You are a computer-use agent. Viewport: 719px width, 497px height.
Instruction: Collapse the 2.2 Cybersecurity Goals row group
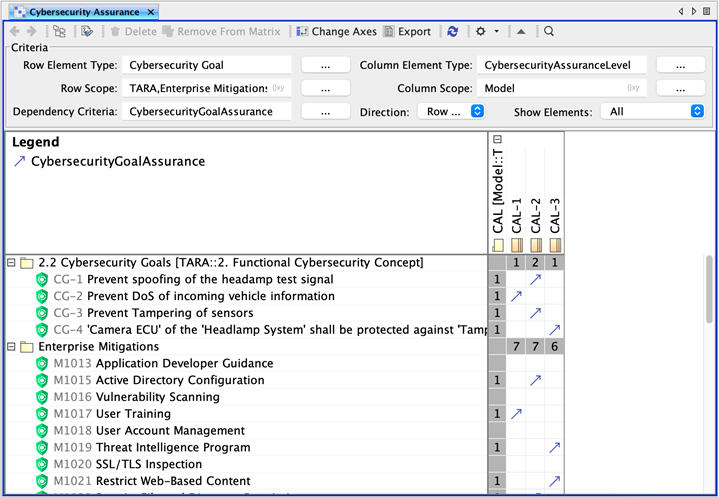[x=11, y=263]
